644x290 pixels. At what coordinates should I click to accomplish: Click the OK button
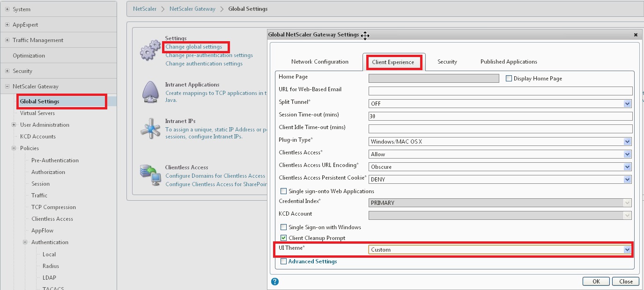click(x=596, y=281)
